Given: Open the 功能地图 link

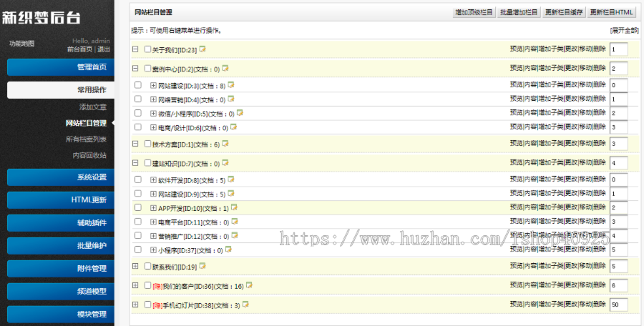Looking at the screenshot, I should 21,43.
